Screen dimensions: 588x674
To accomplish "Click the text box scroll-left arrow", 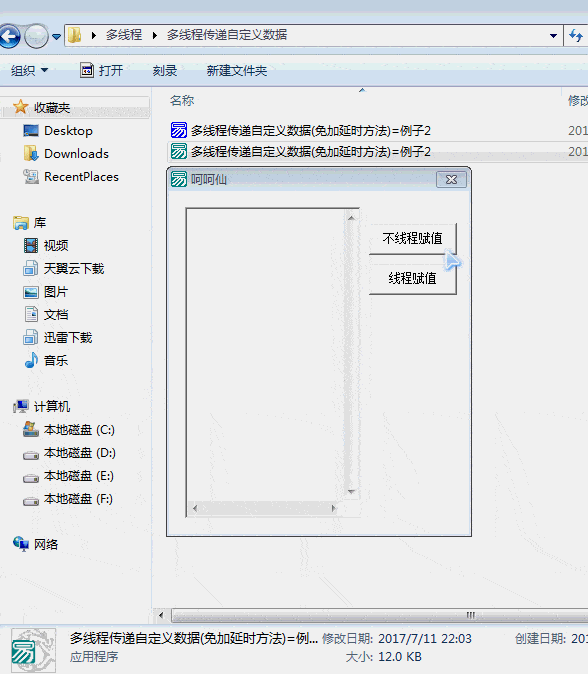I will tap(195, 509).
